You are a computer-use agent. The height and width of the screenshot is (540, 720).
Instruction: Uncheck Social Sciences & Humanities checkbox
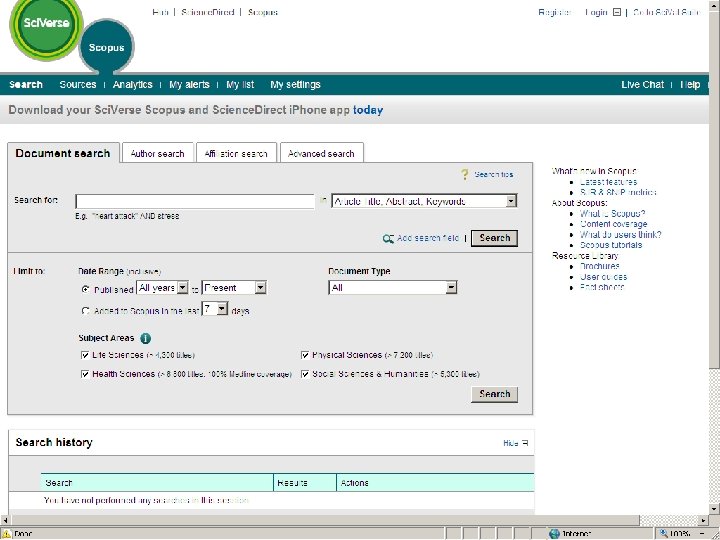[305, 374]
